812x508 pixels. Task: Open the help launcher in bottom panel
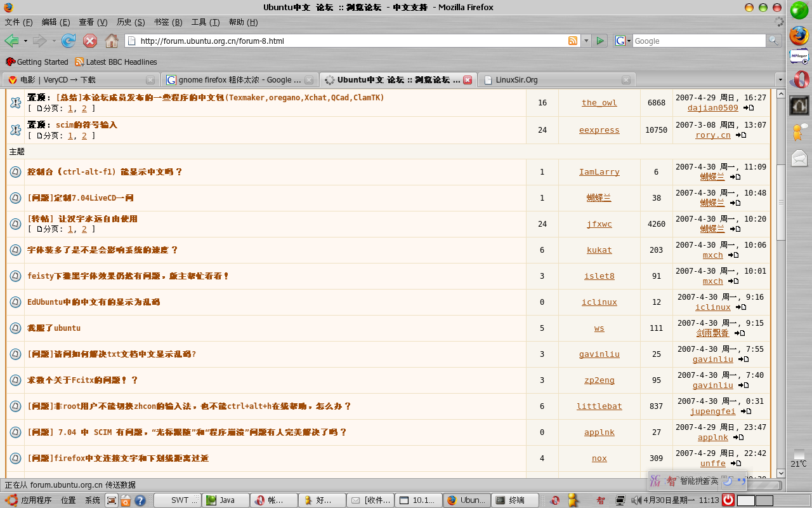(140, 500)
